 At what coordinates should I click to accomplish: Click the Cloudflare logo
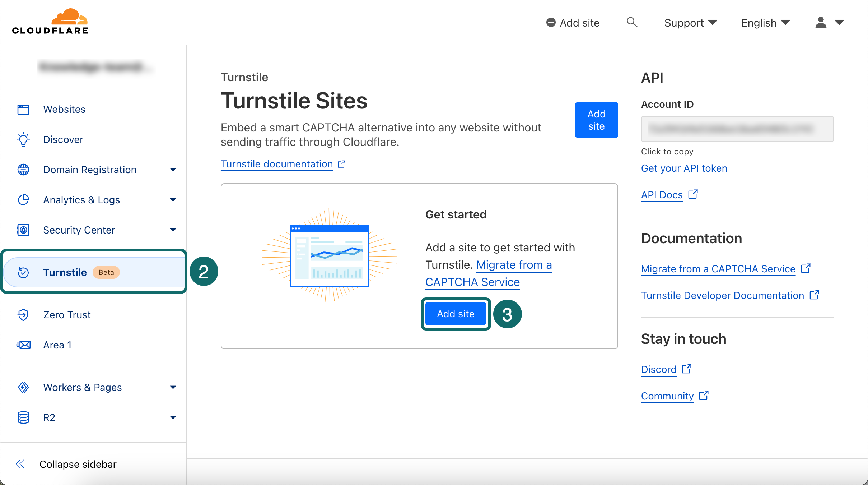[50, 22]
